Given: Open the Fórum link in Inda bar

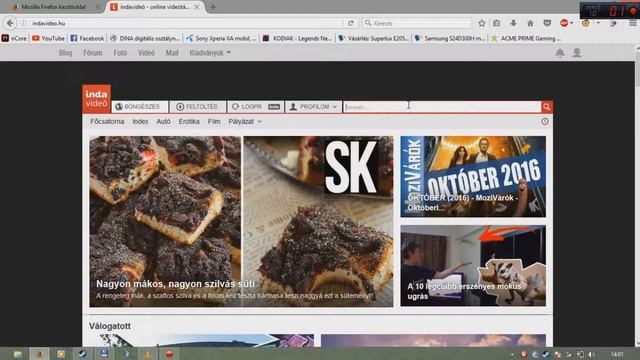Looking at the screenshot, I should (x=93, y=53).
